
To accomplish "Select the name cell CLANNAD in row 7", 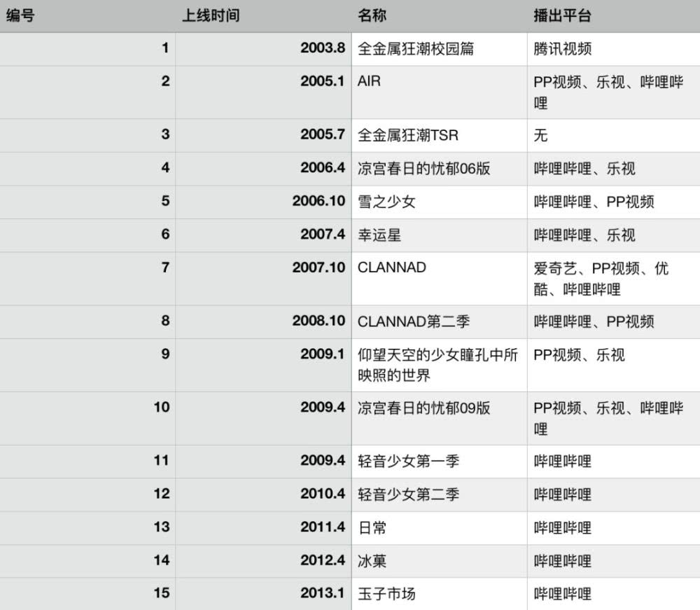I will 440,279.
